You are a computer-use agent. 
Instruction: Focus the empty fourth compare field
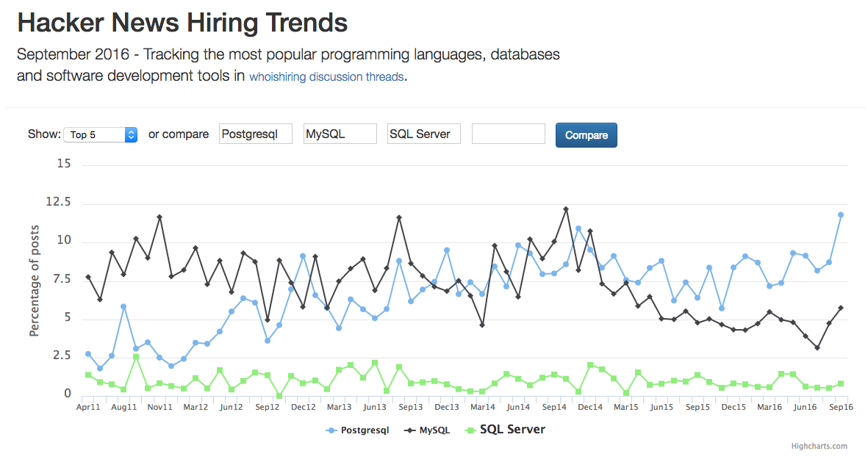coord(508,134)
